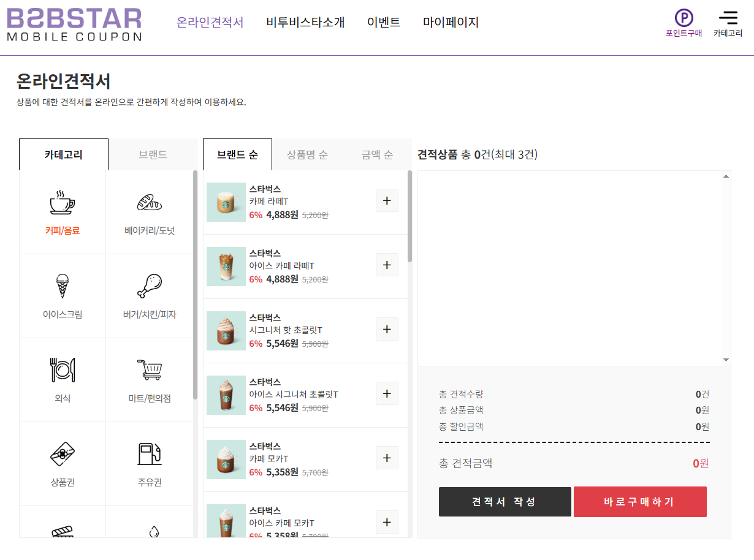This screenshot has width=754, height=560.
Task: Sort products by 상품명 순 tab
Action: pyautogui.click(x=307, y=154)
